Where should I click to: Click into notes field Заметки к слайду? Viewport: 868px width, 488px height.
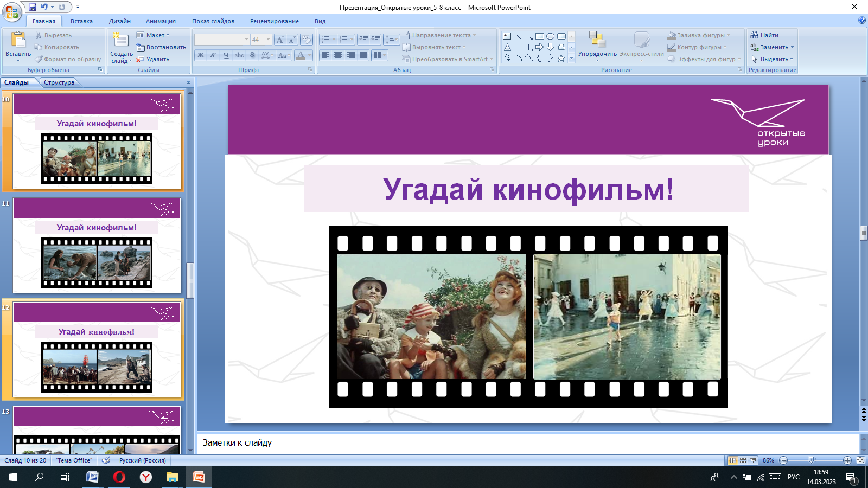click(528, 443)
